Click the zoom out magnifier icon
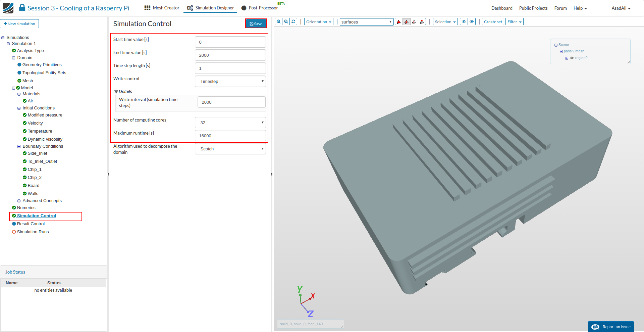 286,22
